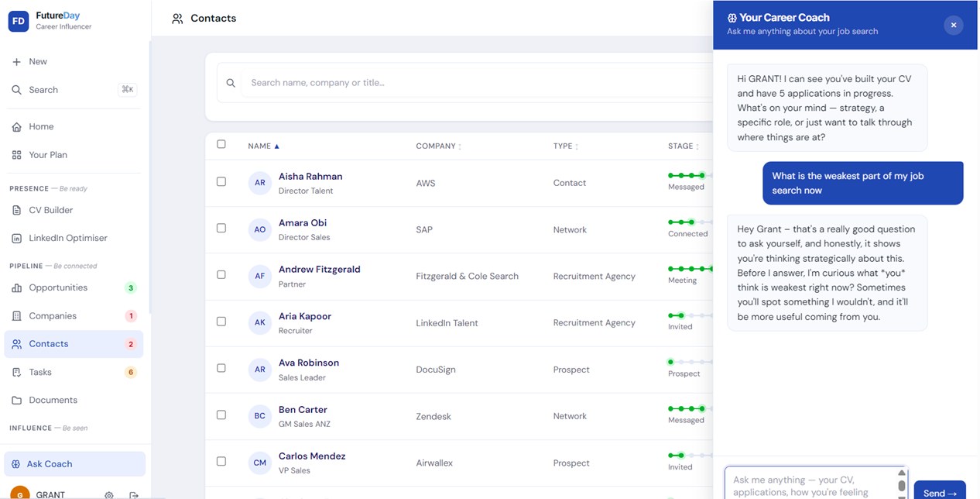Sort by the COMPANY column header
The image size is (980, 499).
(x=438, y=146)
